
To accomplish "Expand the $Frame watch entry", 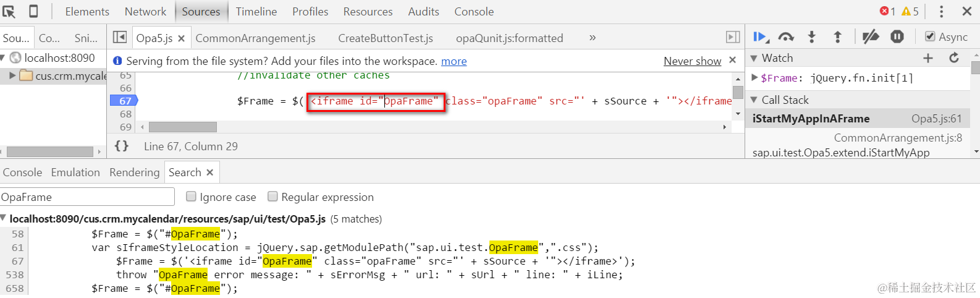I will [754, 77].
